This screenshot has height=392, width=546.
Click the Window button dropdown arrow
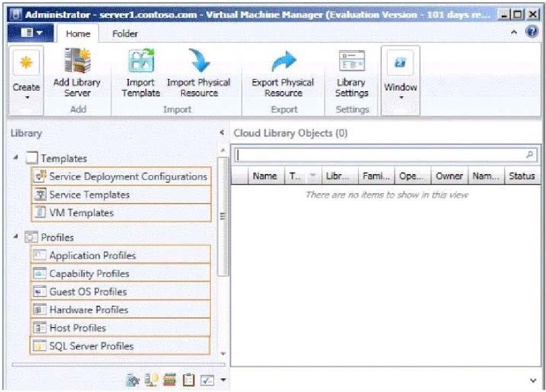(401, 98)
